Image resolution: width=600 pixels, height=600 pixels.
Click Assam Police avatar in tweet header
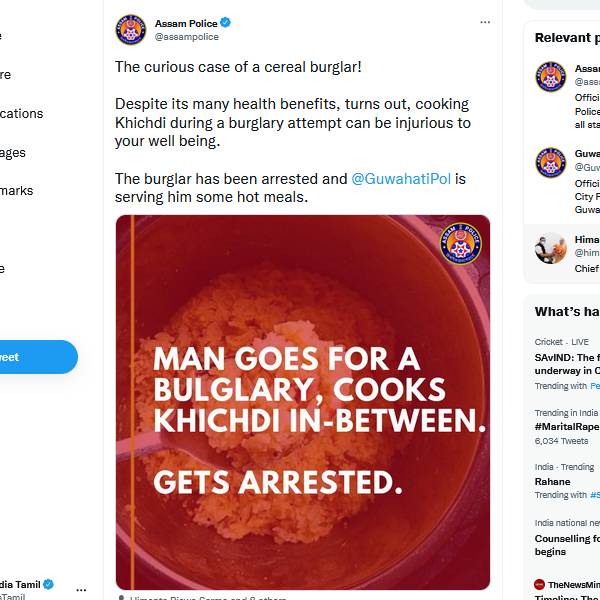[131, 29]
